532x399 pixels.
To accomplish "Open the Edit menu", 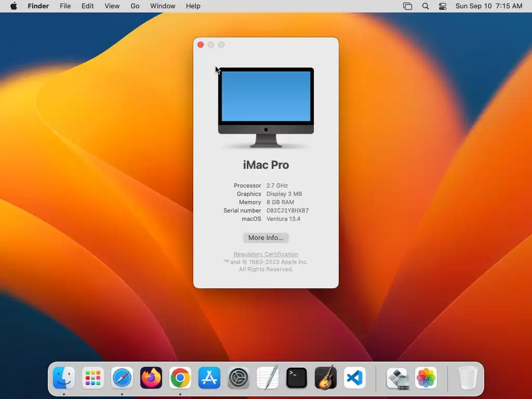I will [x=87, y=6].
